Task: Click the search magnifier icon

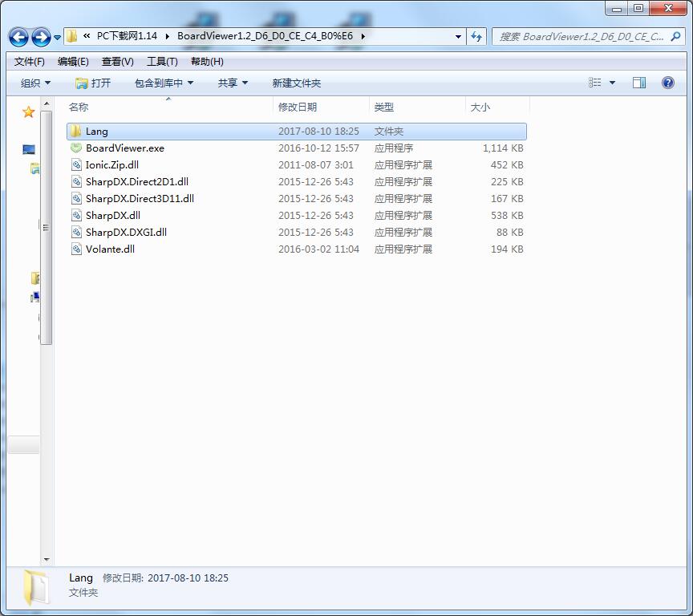Action: (x=675, y=36)
